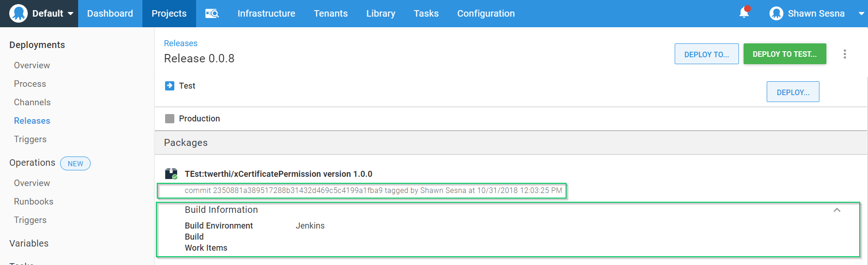
Task: Open the project search icon
Action: pyautogui.click(x=212, y=13)
